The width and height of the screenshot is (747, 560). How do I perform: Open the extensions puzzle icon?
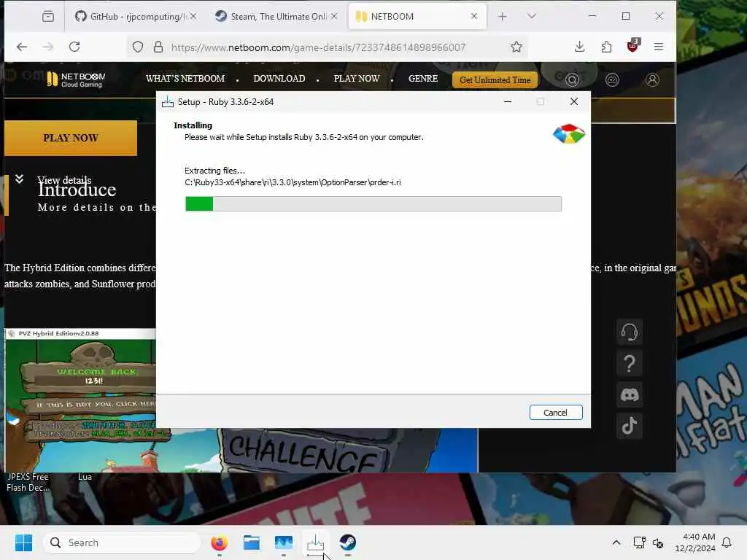coord(606,47)
